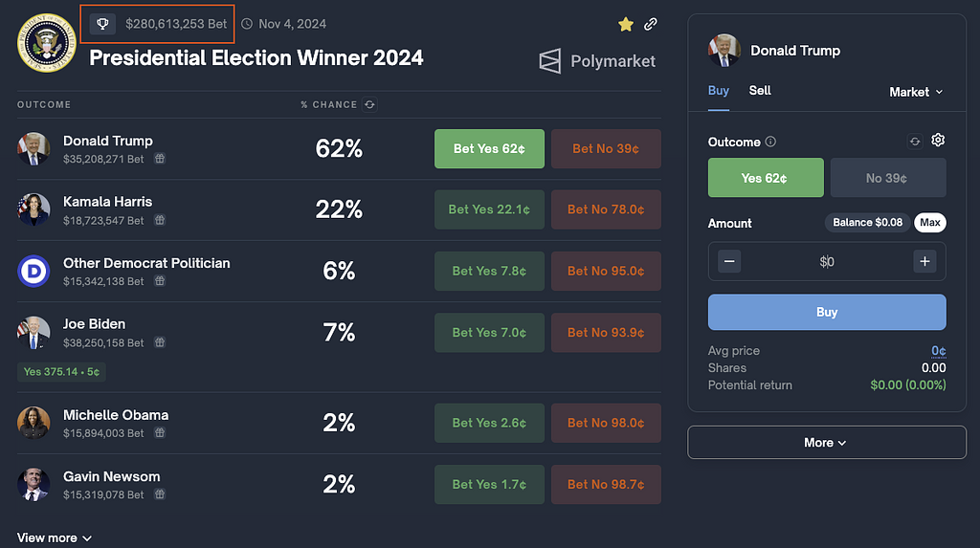980x548 pixels.
Task: Expand the More options button
Action: click(826, 443)
